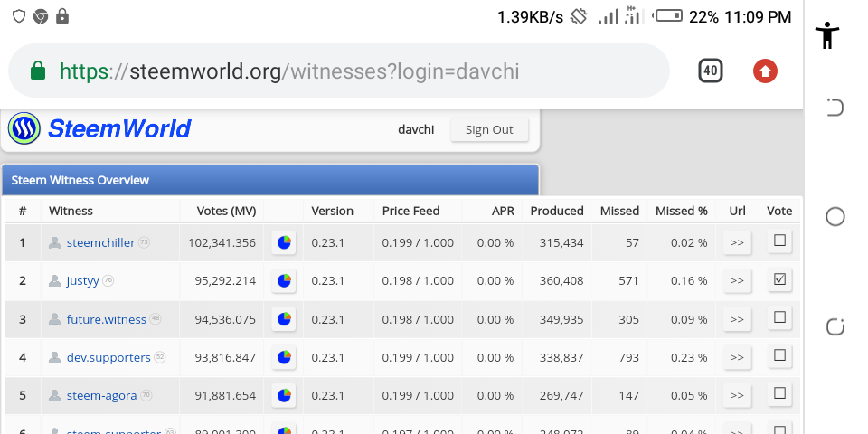Check the vote box for steemchiller
868x434 pixels.
point(779,241)
